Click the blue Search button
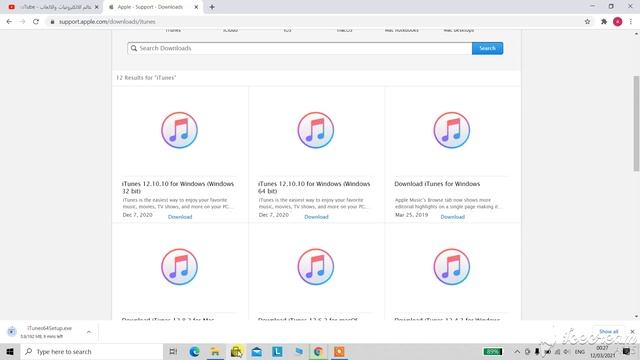 tap(487, 48)
